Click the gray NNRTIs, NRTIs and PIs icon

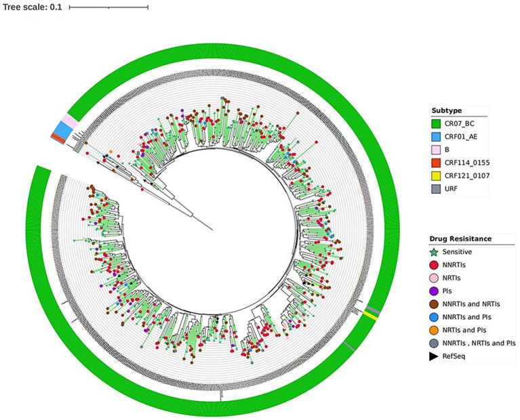point(434,343)
